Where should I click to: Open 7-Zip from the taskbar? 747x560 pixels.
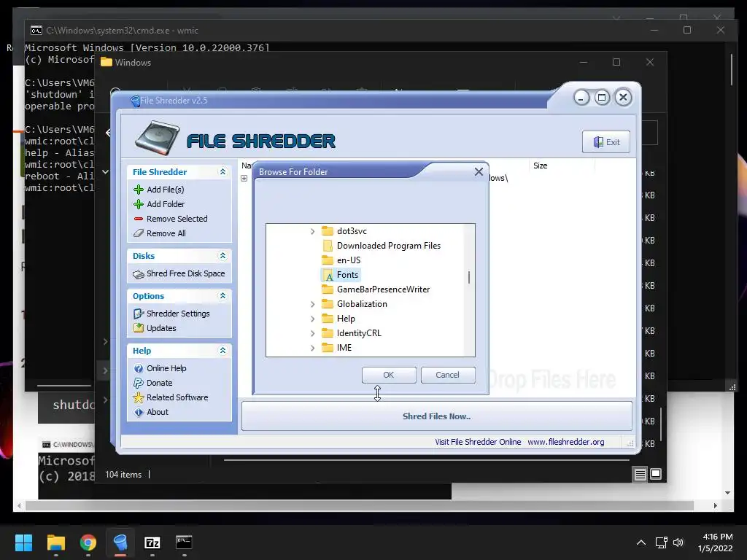tap(152, 542)
